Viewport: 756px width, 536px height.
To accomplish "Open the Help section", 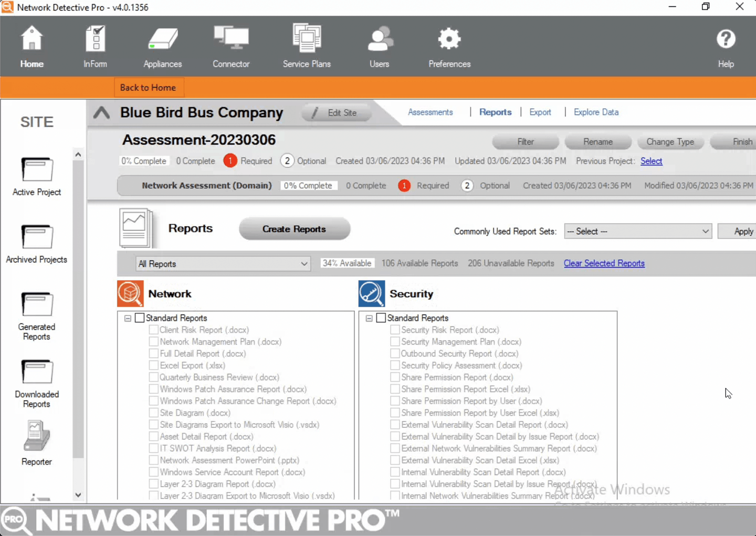I will click(x=726, y=46).
